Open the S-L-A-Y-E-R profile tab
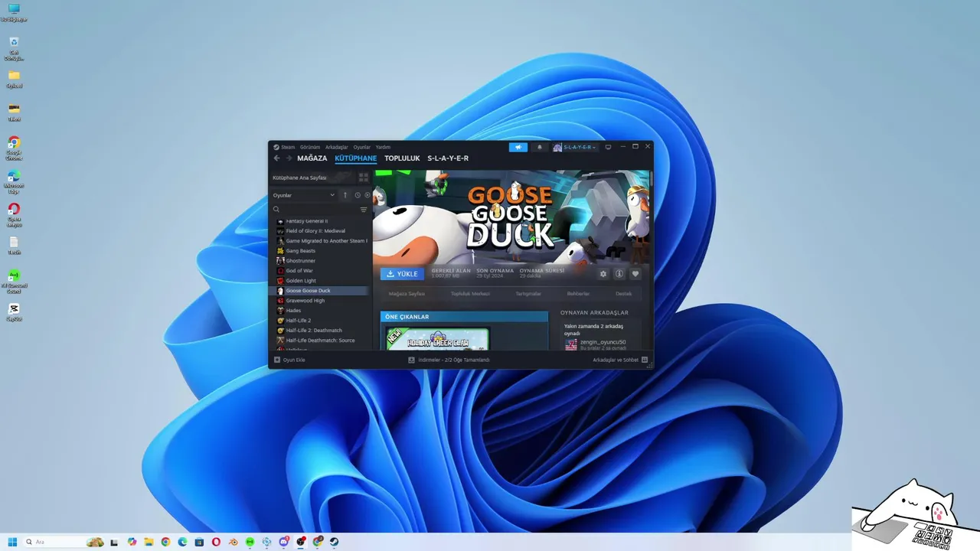This screenshot has height=551, width=980. click(448, 158)
